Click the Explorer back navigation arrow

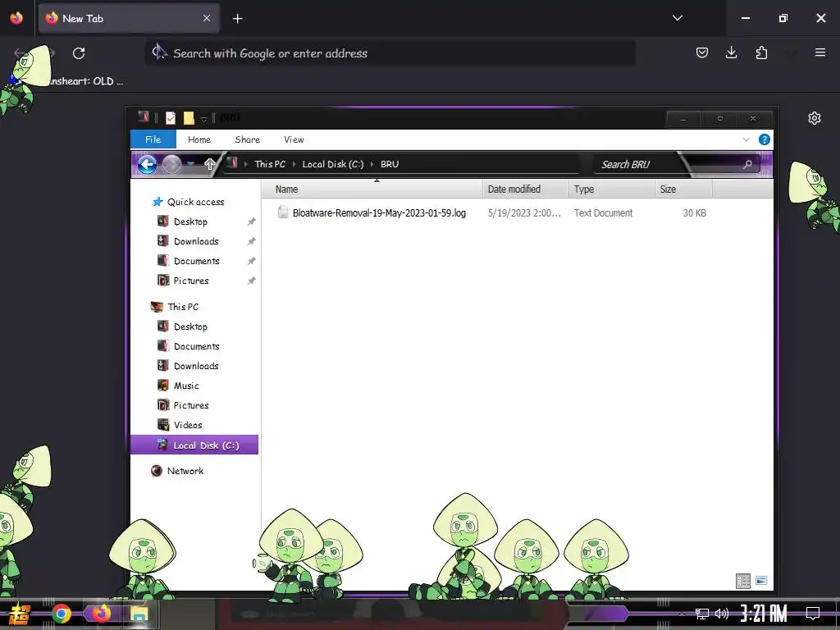pos(148,164)
